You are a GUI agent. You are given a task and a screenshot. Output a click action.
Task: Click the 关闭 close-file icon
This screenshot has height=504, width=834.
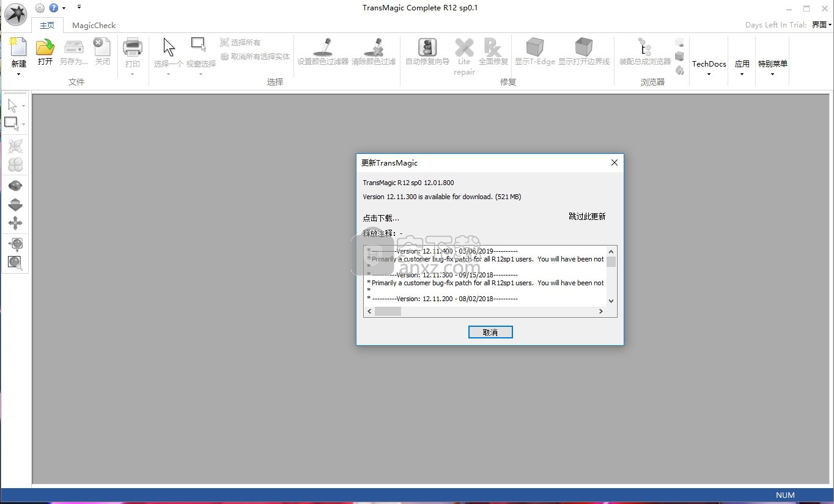[102, 48]
